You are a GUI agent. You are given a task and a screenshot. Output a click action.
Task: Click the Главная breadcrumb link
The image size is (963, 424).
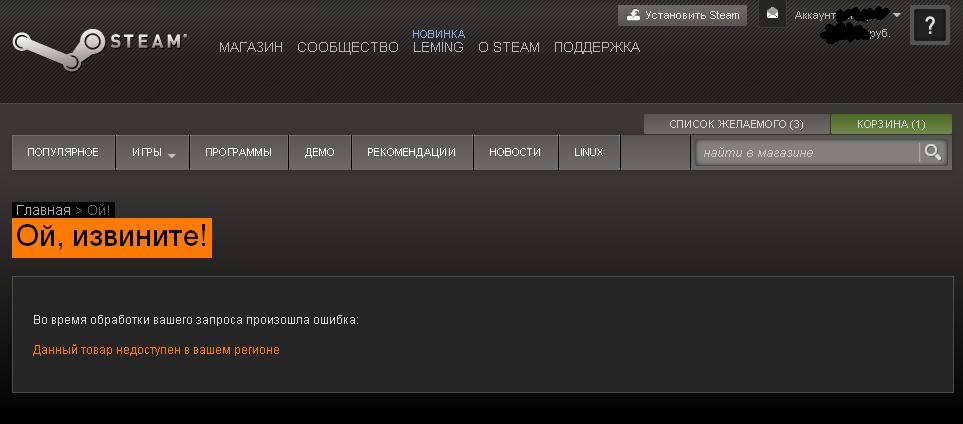pos(43,210)
